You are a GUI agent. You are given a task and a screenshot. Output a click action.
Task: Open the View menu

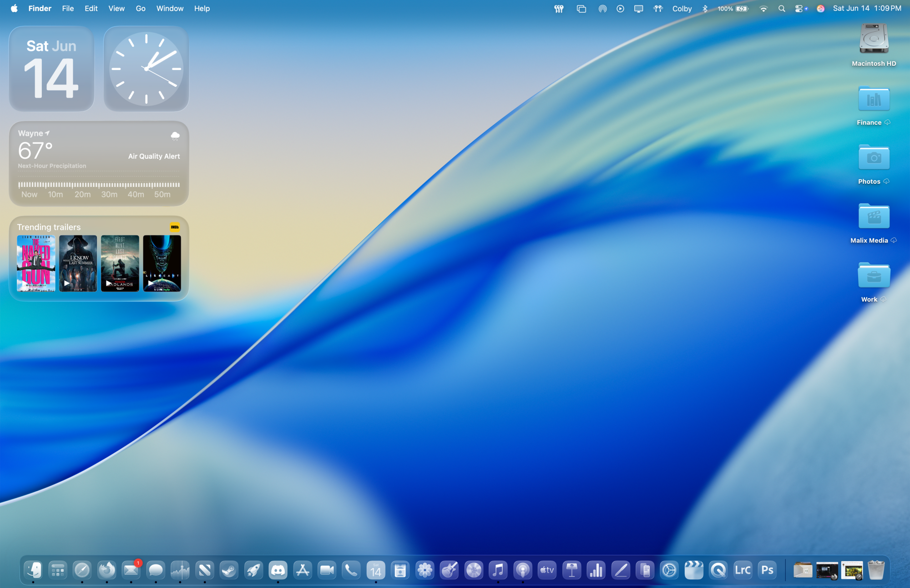pyautogui.click(x=116, y=9)
